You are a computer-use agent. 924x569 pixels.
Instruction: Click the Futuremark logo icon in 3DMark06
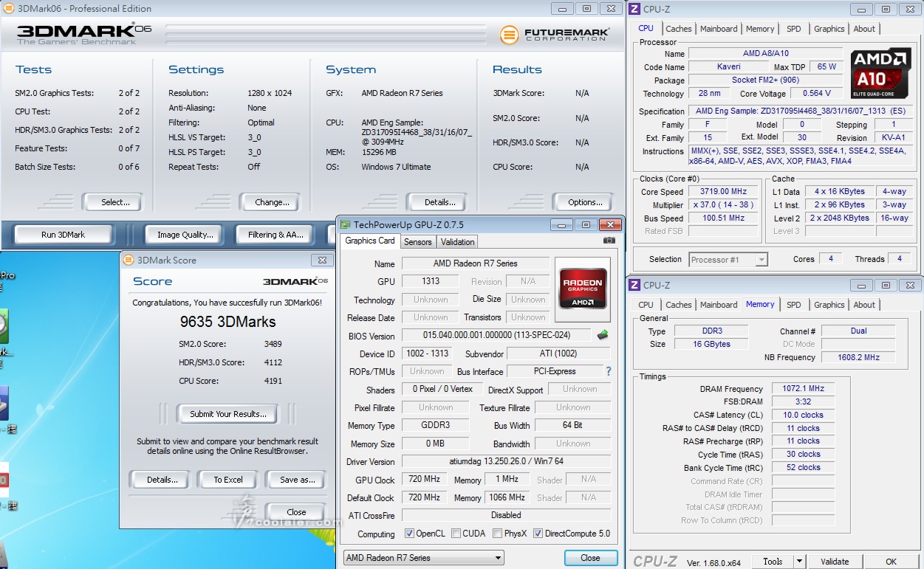coord(509,35)
